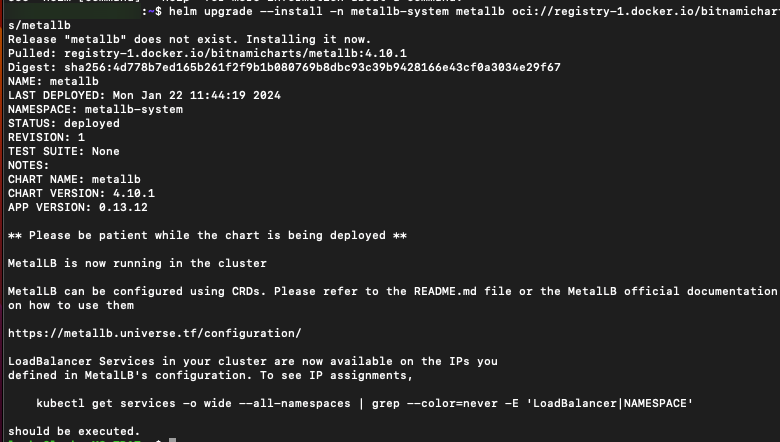Click the terminal cursor at bottom prompt
This screenshot has height=442, width=780.
pyautogui.click(x=173, y=440)
